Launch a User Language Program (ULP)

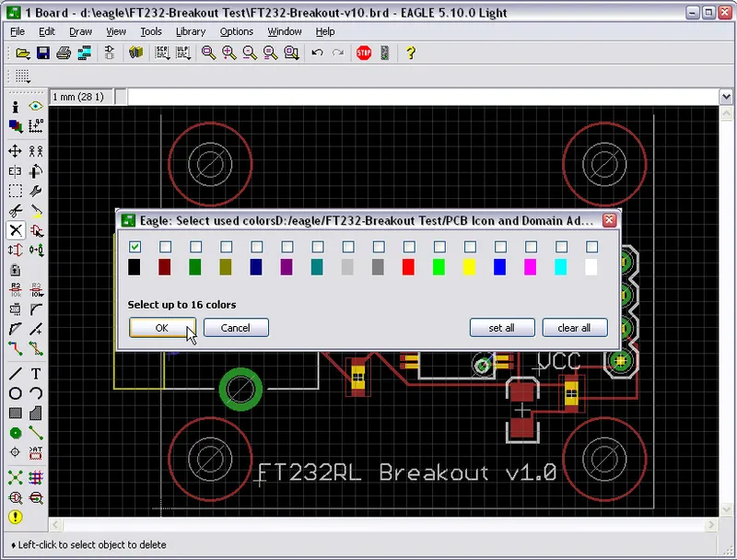[181, 52]
